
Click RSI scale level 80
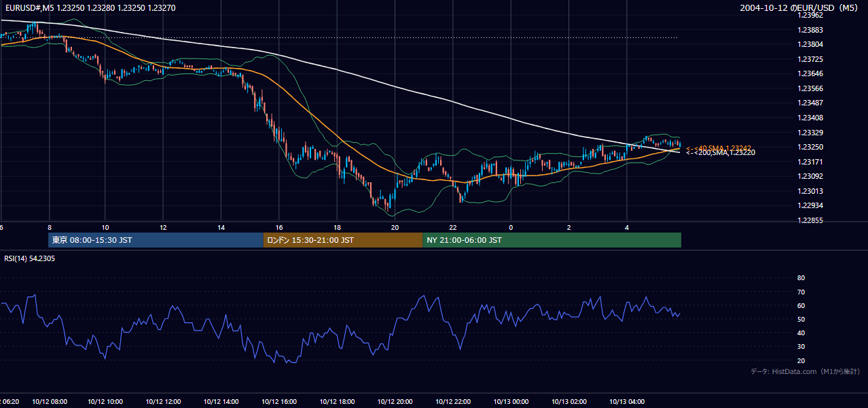click(x=801, y=278)
